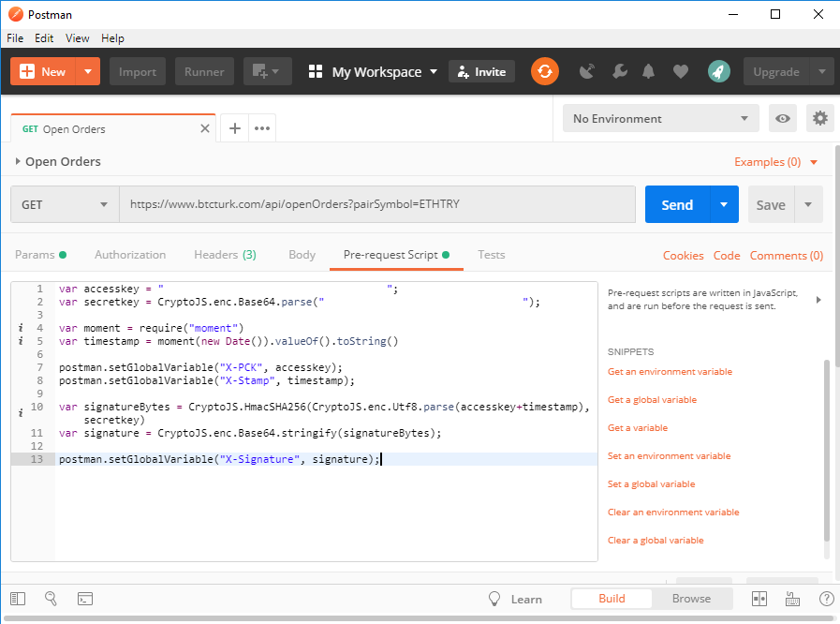
Task: Switch to the Tests tab
Action: [x=492, y=255]
